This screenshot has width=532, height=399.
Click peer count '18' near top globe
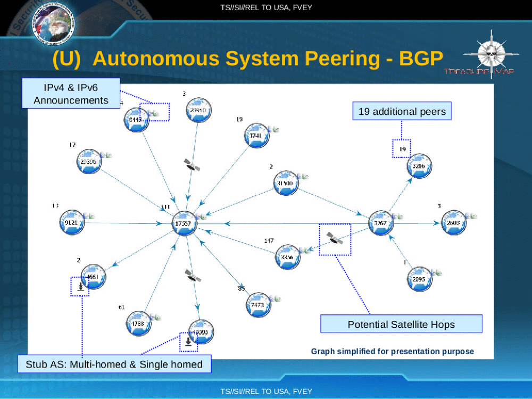tap(239, 119)
